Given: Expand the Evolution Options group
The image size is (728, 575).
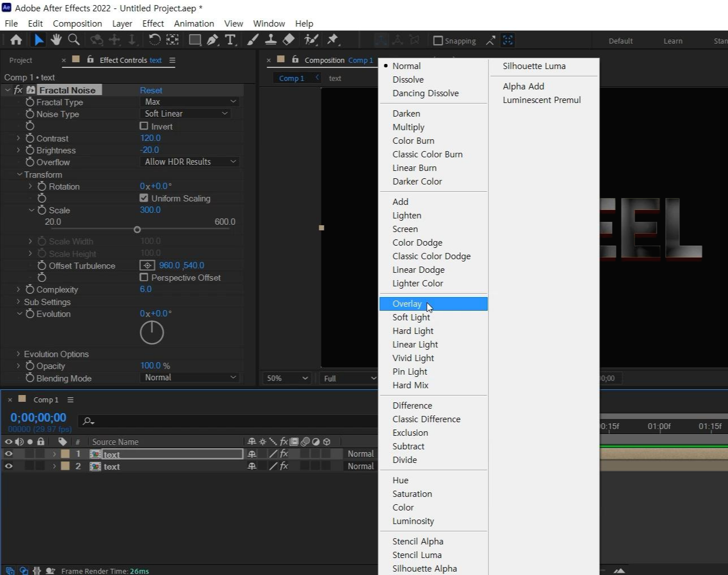Looking at the screenshot, I should coord(18,354).
